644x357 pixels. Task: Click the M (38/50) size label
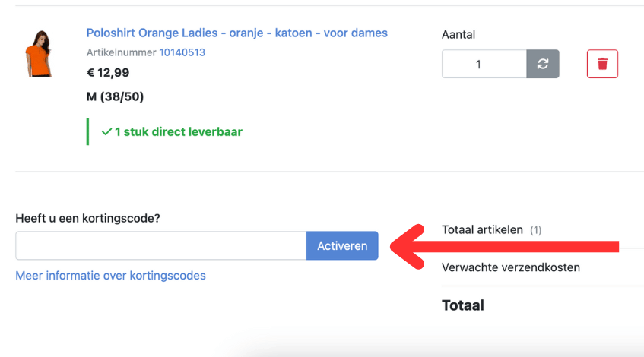pos(115,96)
